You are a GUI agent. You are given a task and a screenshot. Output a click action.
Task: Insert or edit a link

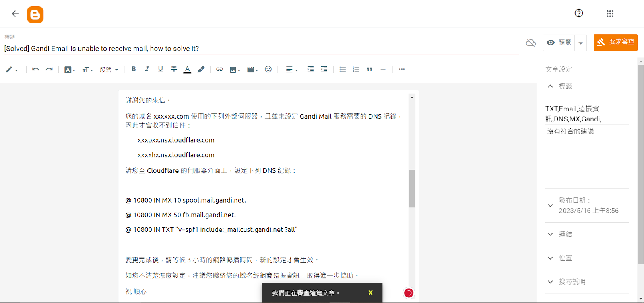[219, 69]
